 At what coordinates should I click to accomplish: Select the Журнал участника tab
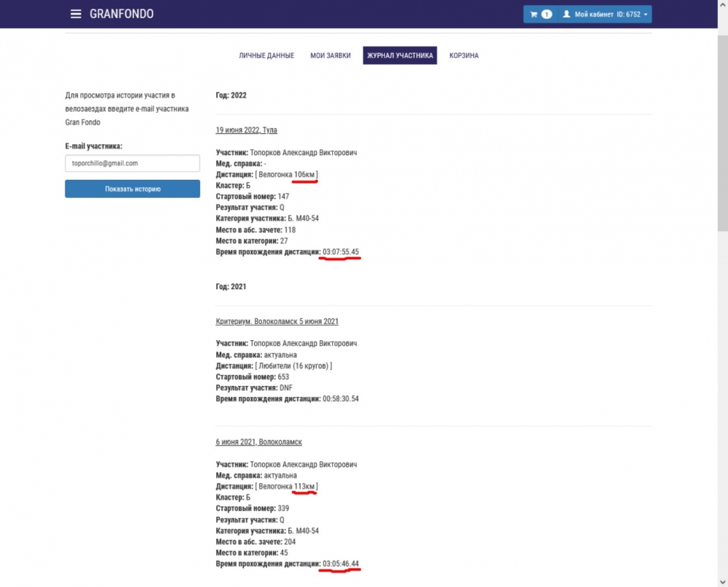[400, 55]
